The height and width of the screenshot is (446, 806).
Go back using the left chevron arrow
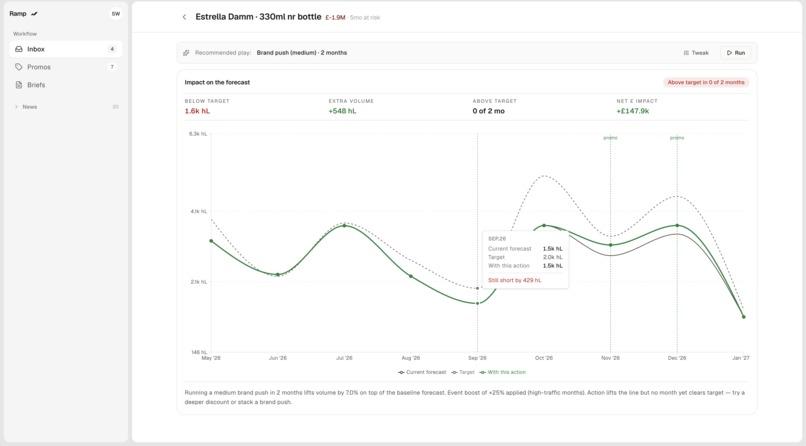(x=184, y=17)
